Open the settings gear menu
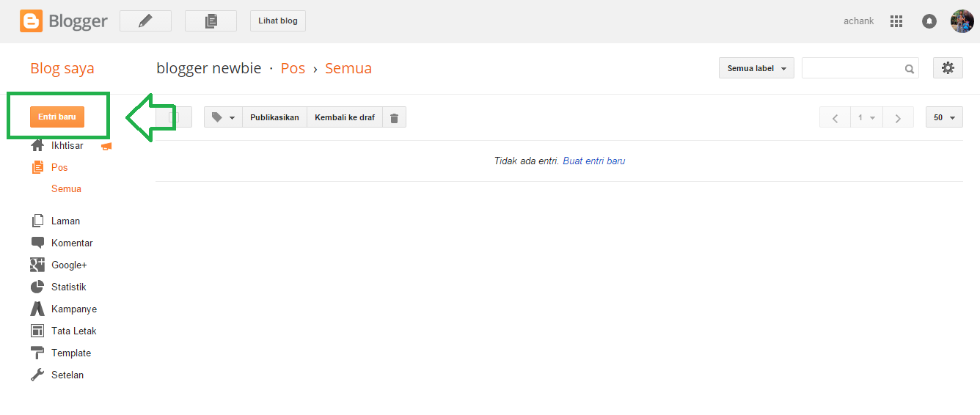This screenshot has height=415, width=980. point(948,68)
